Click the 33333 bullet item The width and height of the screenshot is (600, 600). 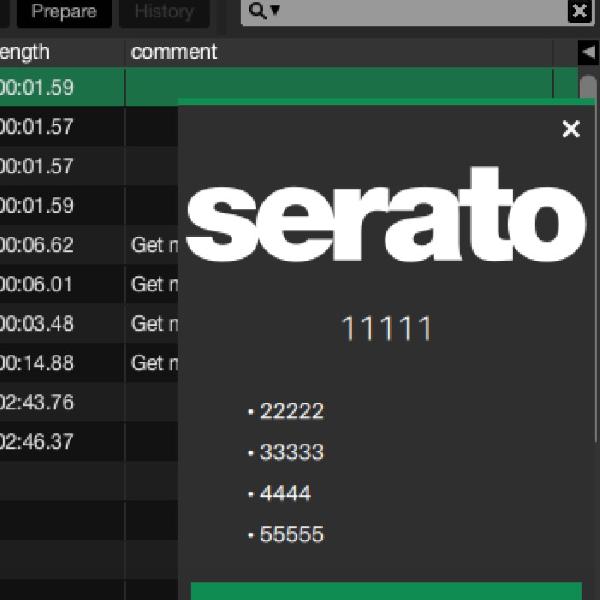pos(286,452)
